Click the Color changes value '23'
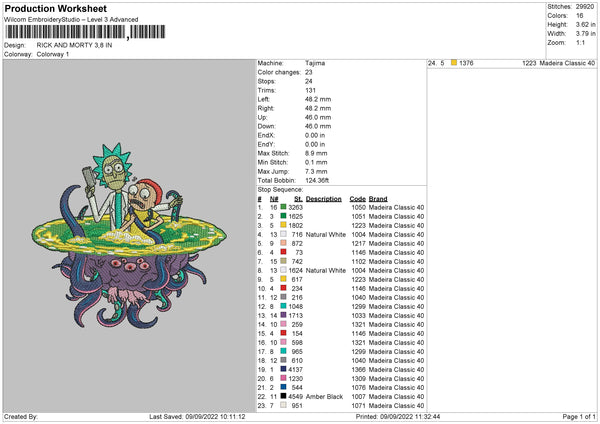 coord(308,72)
